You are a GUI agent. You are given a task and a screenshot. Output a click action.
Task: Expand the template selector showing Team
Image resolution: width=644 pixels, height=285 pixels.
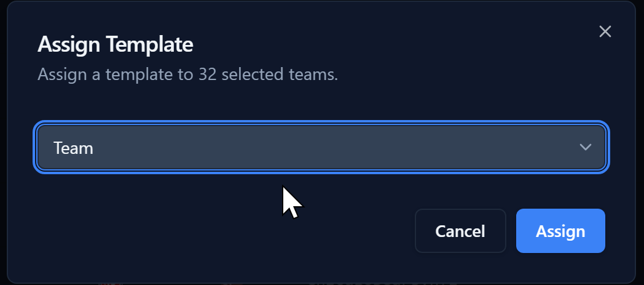click(x=321, y=148)
